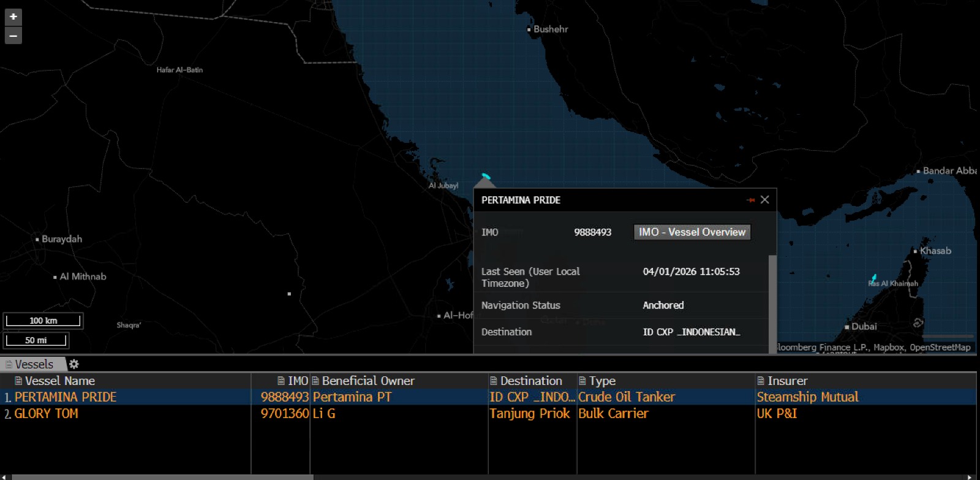
Task: Zoom out of the map
Action: [x=13, y=36]
